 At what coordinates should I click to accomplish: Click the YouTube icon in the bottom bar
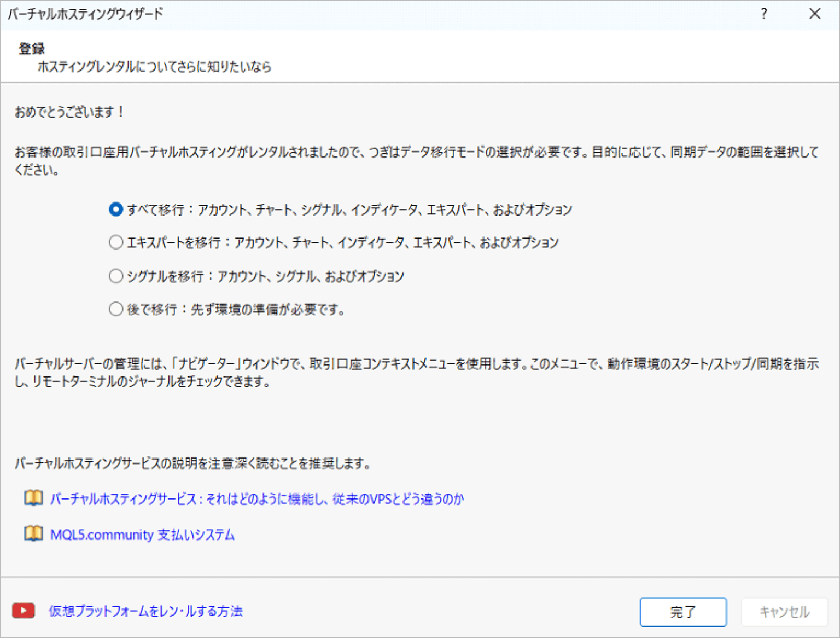tap(25, 612)
